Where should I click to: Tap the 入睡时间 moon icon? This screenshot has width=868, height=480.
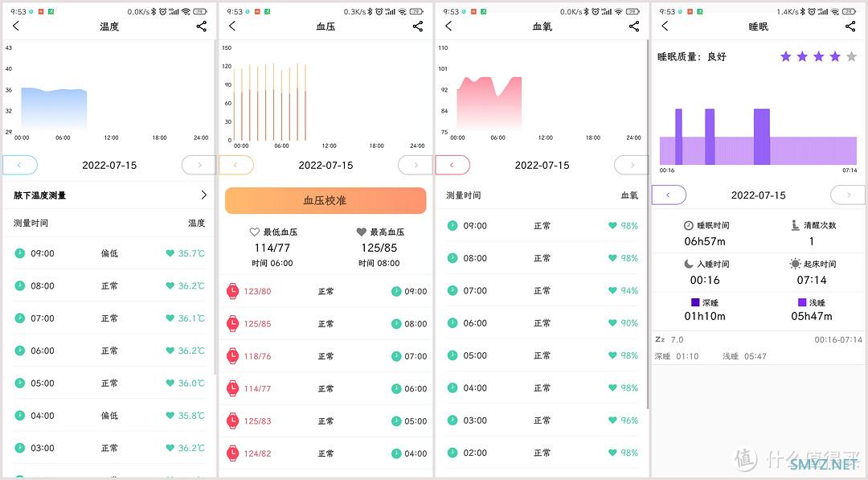[689, 264]
